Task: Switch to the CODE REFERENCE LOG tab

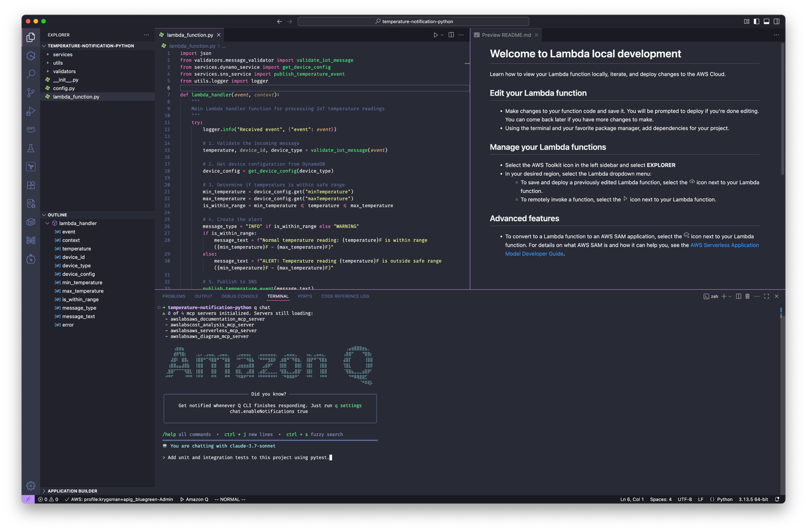Action: pyautogui.click(x=345, y=297)
